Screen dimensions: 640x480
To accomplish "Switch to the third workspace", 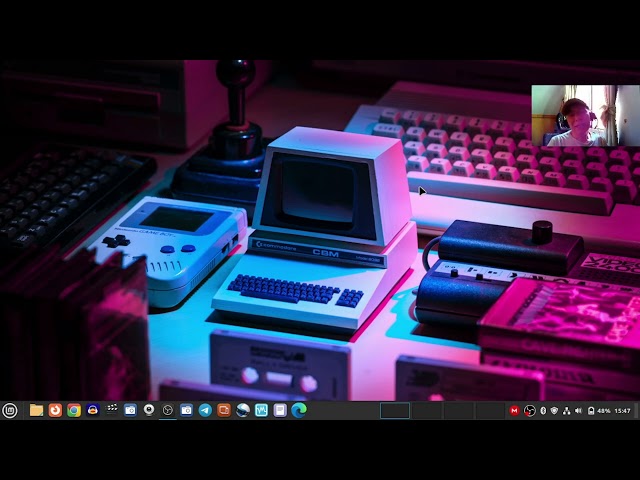I will [x=458, y=411].
